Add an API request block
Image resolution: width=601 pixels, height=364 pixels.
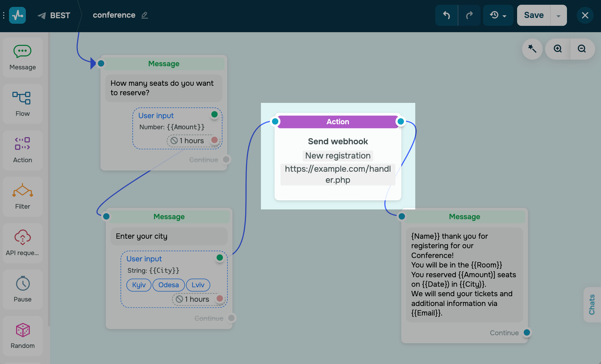22,243
